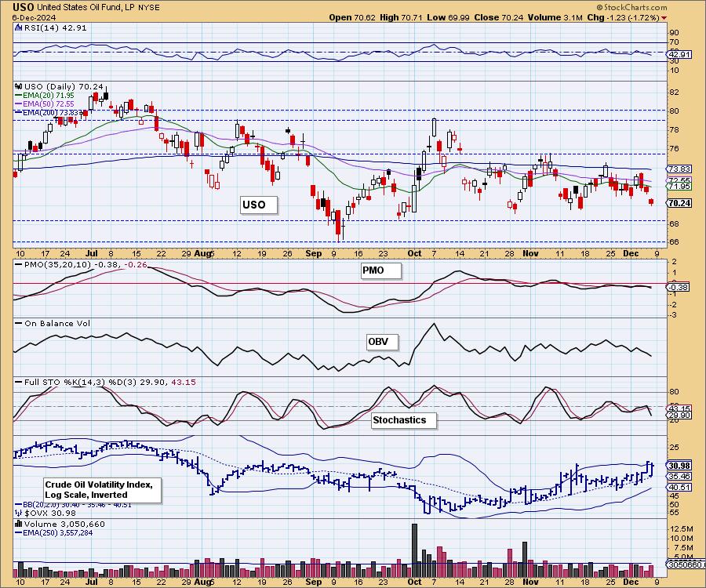Viewport: 706px width, 588px height.
Task: Click the On Balance Vol legend label
Action: (57, 324)
